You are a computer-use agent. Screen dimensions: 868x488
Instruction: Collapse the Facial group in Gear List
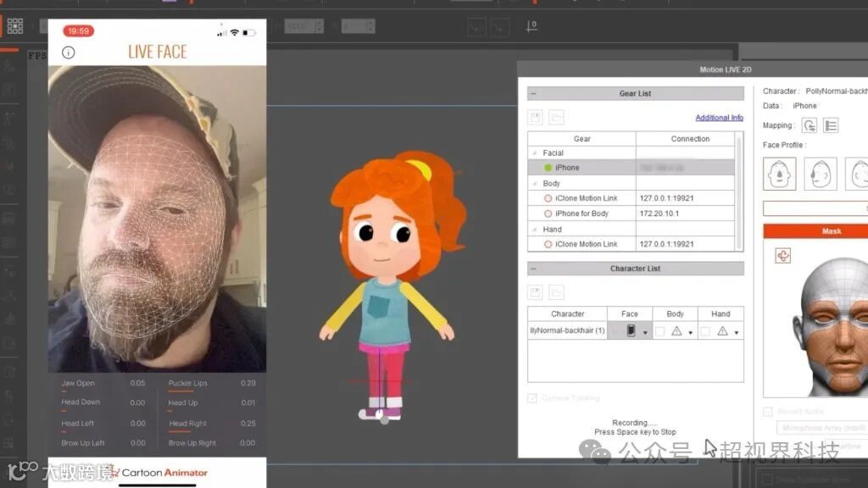tap(535, 152)
